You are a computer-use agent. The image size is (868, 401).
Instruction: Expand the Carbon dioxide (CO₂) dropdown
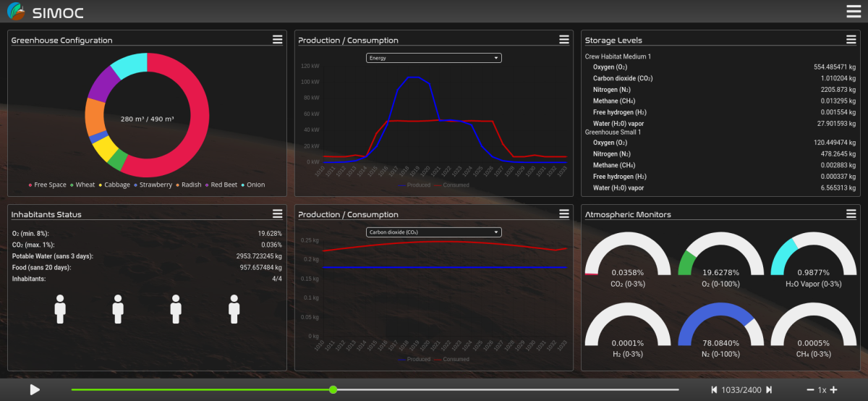point(434,232)
